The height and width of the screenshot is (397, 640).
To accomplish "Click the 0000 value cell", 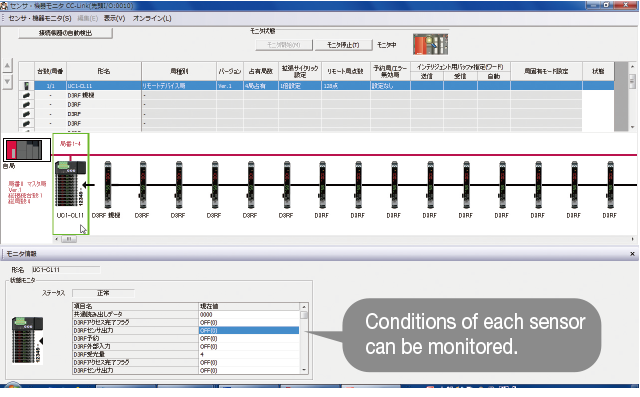I will 249,314.
